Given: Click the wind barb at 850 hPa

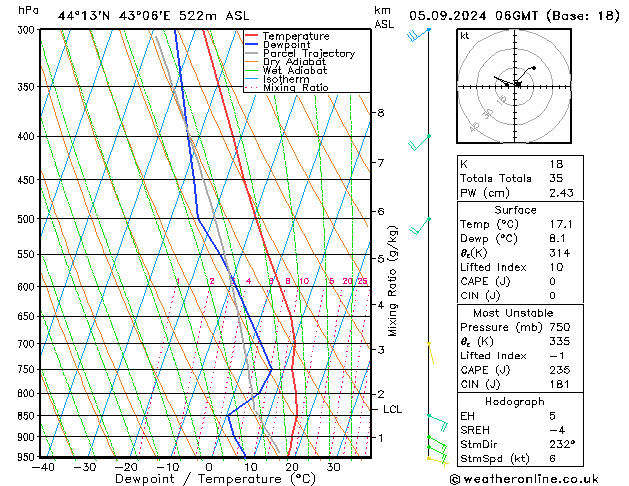Looking at the screenshot, I should pos(438,423).
